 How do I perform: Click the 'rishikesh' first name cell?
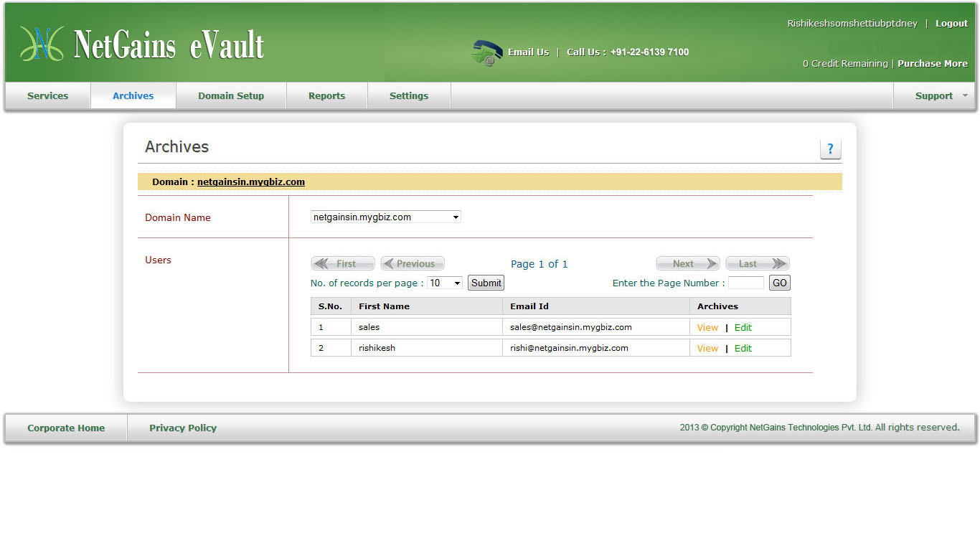[x=427, y=348]
